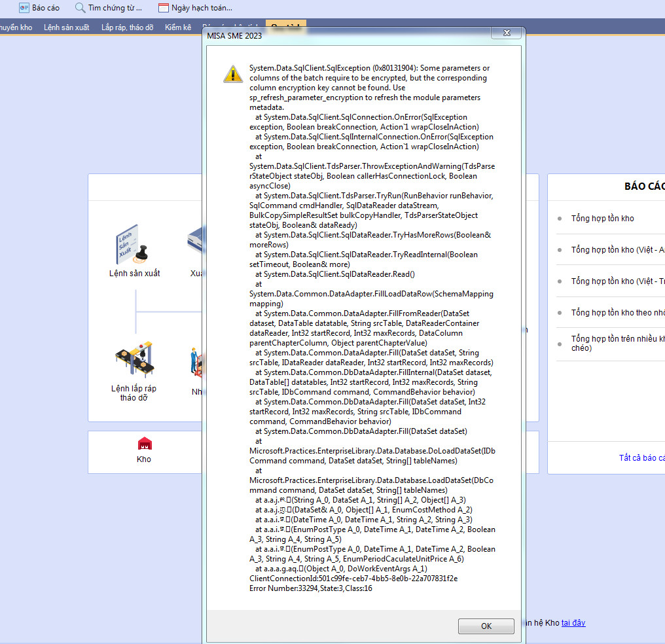This screenshot has width=665, height=644.
Task: Open Tìm chứng từ magnifier search
Action: click(x=80, y=8)
